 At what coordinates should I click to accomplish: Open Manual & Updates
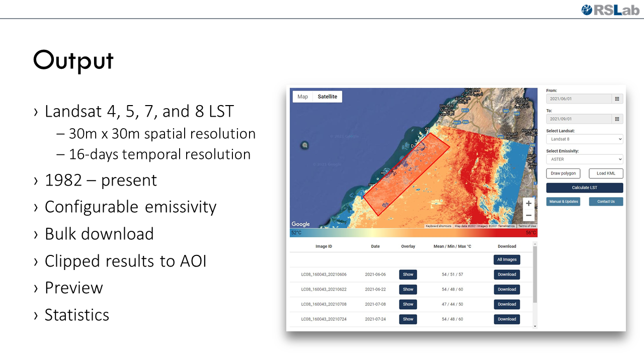coord(563,202)
